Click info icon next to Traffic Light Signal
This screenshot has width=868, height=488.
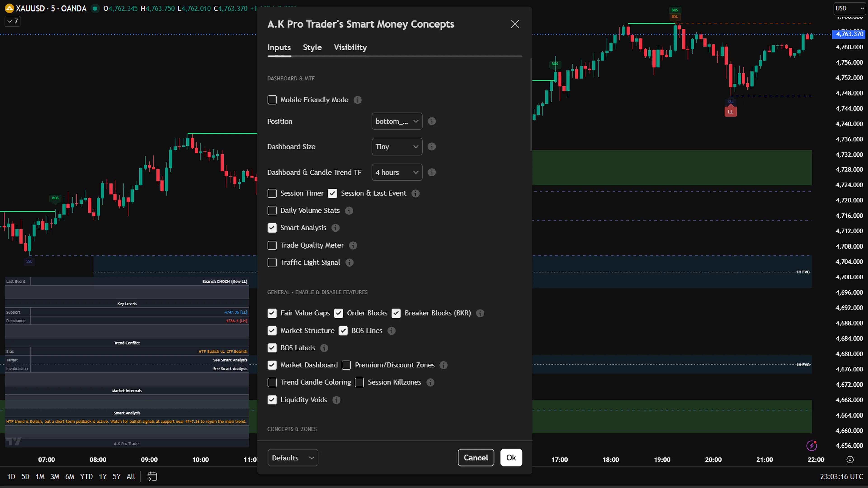point(349,262)
